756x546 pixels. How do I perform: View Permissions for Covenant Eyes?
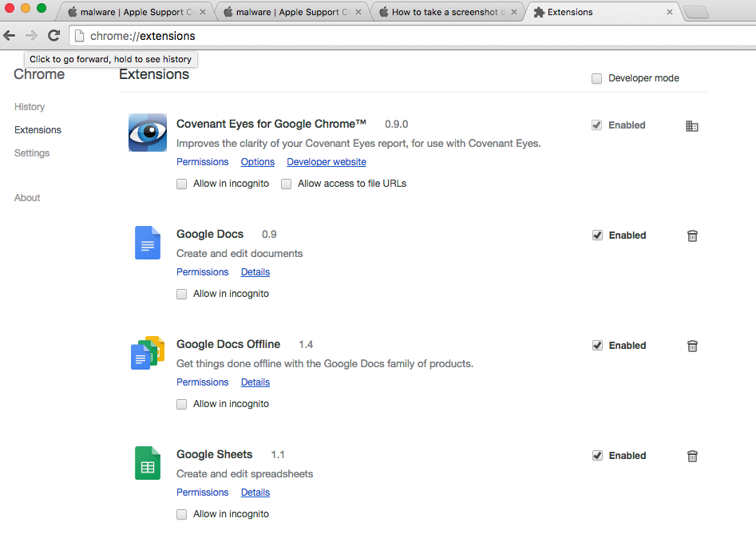203,162
